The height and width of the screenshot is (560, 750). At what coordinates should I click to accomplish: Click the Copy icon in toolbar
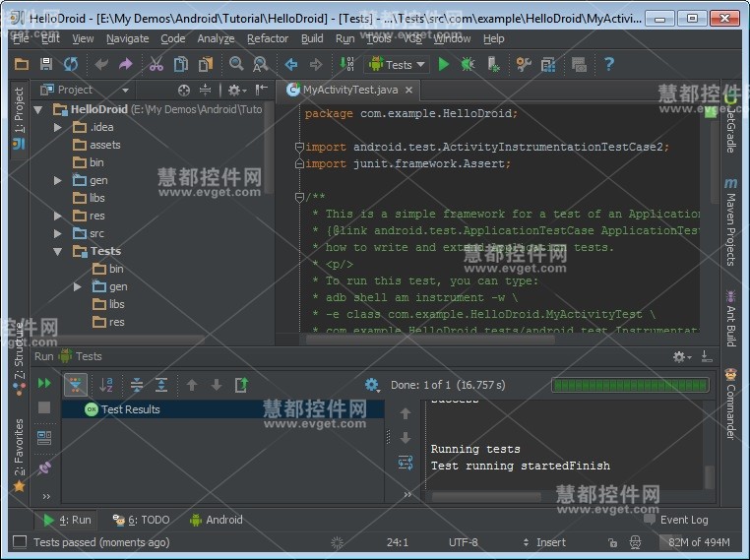181,64
